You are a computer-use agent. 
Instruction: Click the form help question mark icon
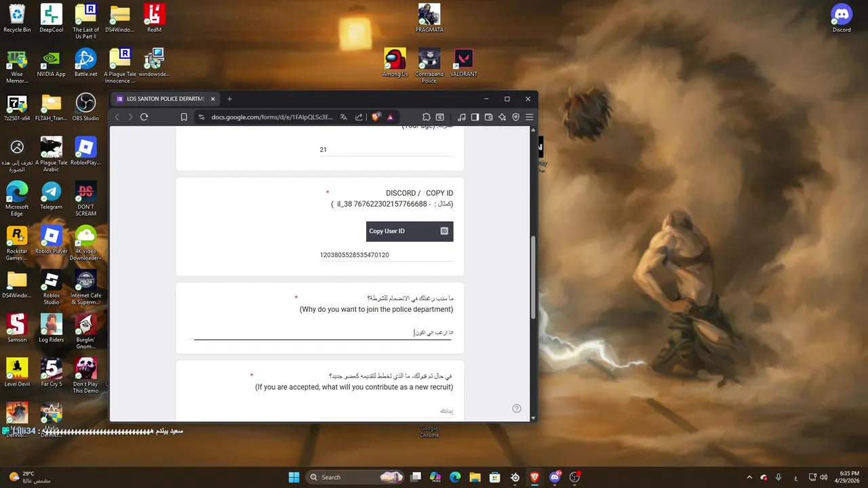coord(517,409)
